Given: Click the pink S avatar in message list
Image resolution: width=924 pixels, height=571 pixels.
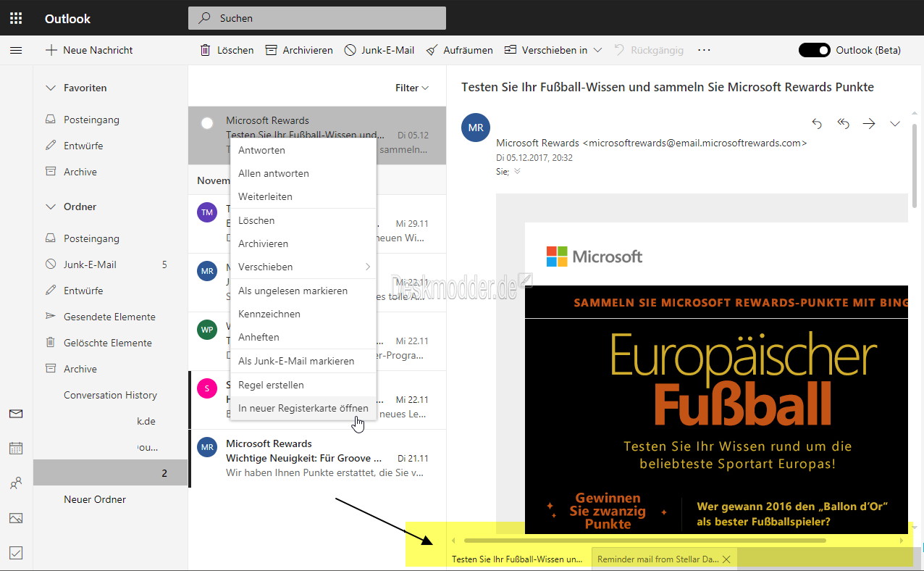Looking at the screenshot, I should 207,388.
